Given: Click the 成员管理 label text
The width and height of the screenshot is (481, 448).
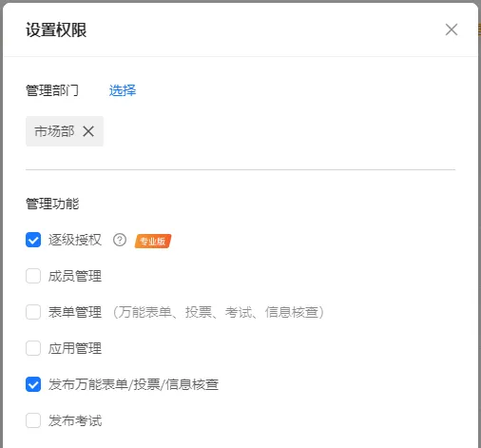Looking at the screenshot, I should click(x=75, y=276).
